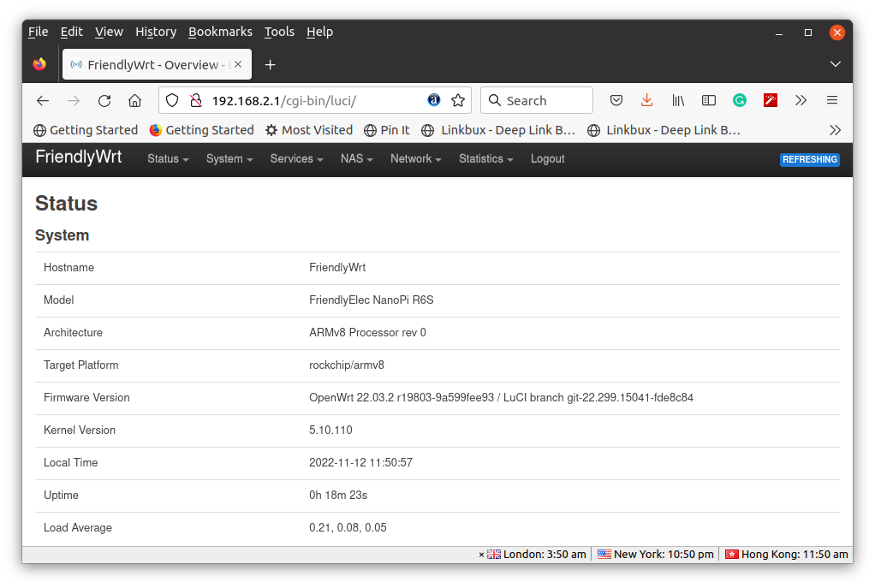
Task: Open the Library icon
Action: point(678,100)
